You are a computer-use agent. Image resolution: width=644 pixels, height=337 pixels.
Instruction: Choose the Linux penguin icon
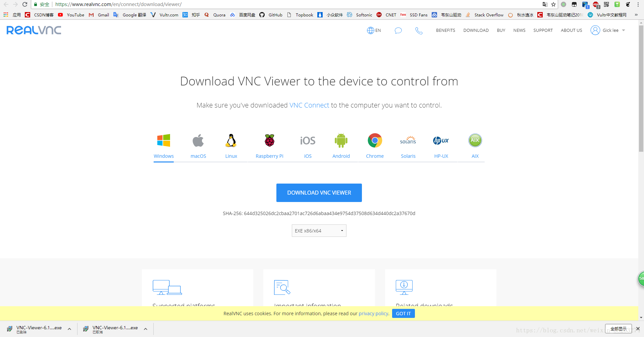tap(231, 140)
